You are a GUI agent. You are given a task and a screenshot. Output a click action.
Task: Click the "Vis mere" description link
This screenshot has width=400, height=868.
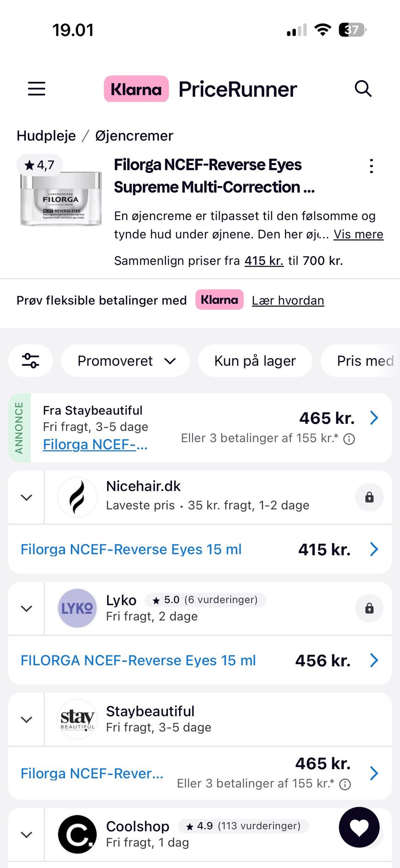pos(358,234)
